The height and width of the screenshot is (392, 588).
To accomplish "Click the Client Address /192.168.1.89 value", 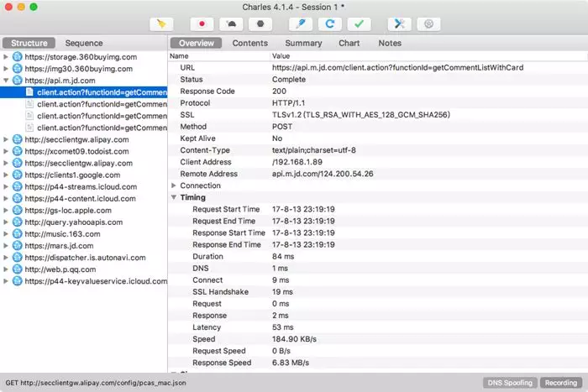I will (297, 162).
